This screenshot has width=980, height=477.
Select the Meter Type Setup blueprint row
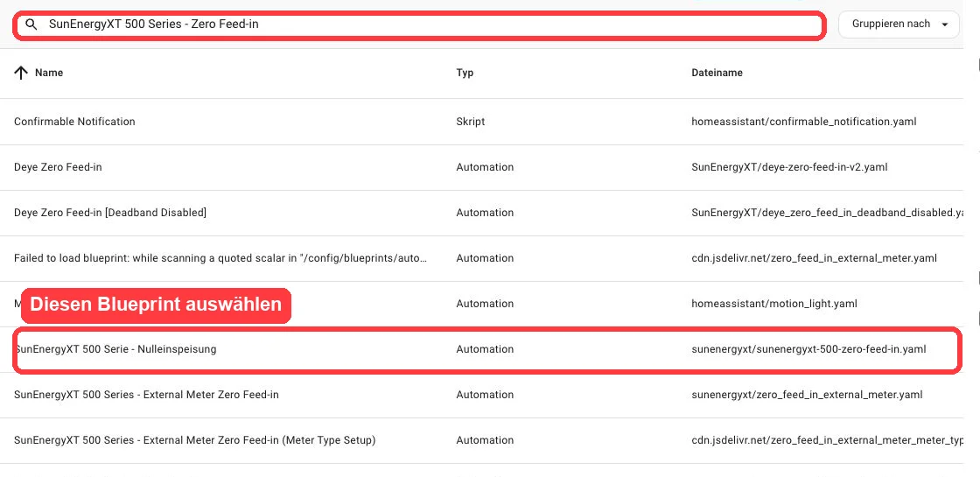[481, 441]
